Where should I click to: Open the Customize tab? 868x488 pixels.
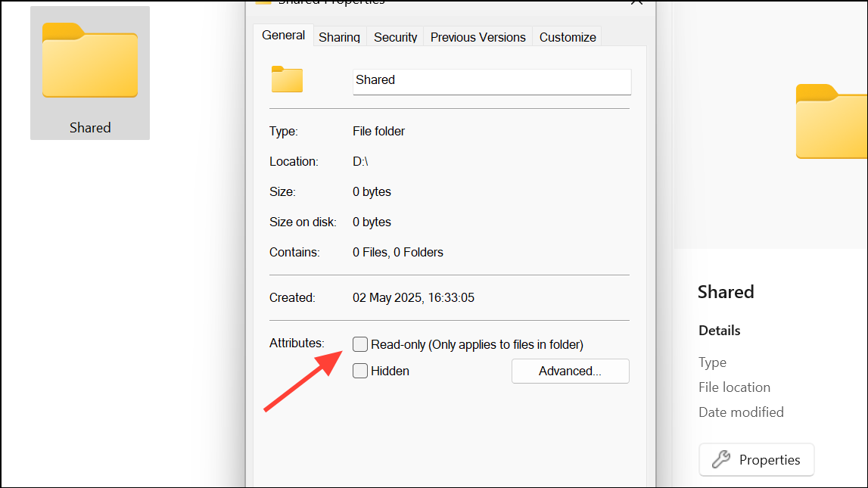[566, 36]
